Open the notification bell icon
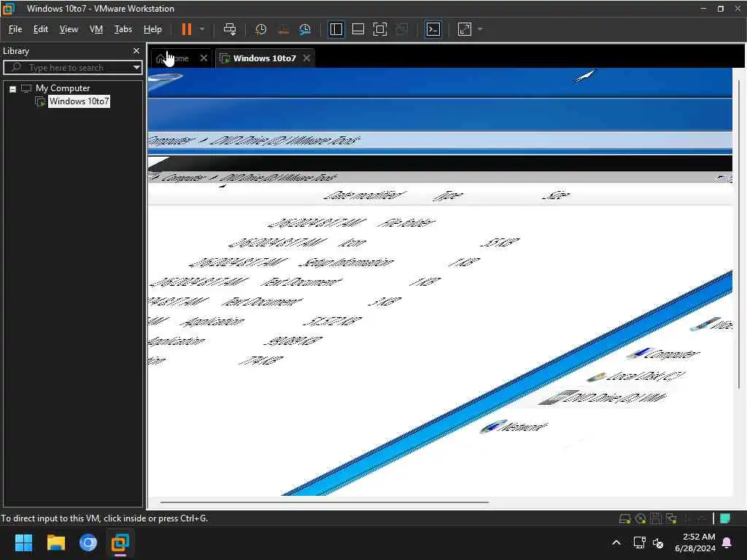747x560 pixels. [727, 542]
